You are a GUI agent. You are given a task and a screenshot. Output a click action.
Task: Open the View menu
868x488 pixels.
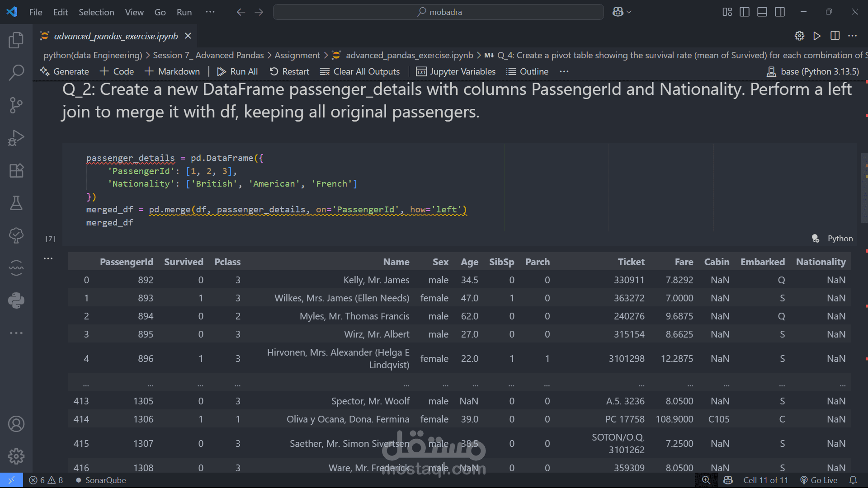click(x=134, y=12)
